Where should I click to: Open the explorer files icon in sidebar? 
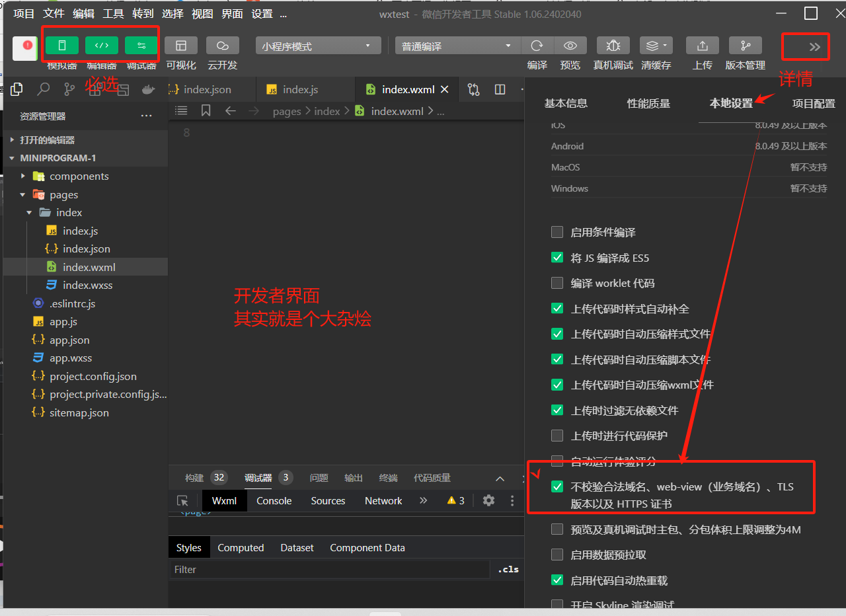tap(17, 89)
